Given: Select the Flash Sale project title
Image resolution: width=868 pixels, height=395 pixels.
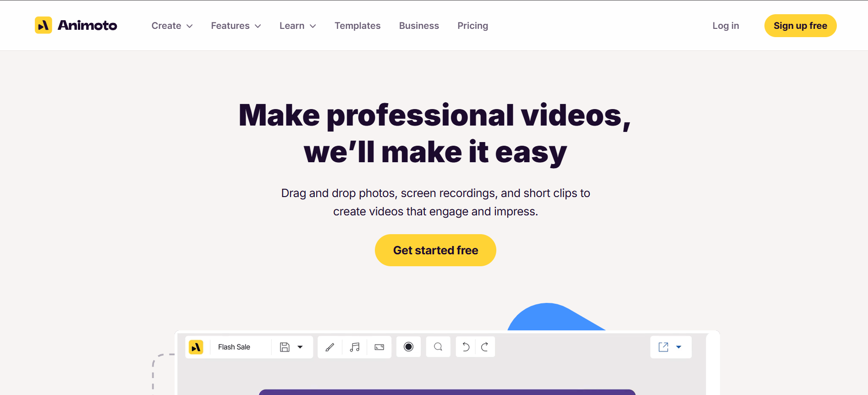Looking at the screenshot, I should coord(234,347).
